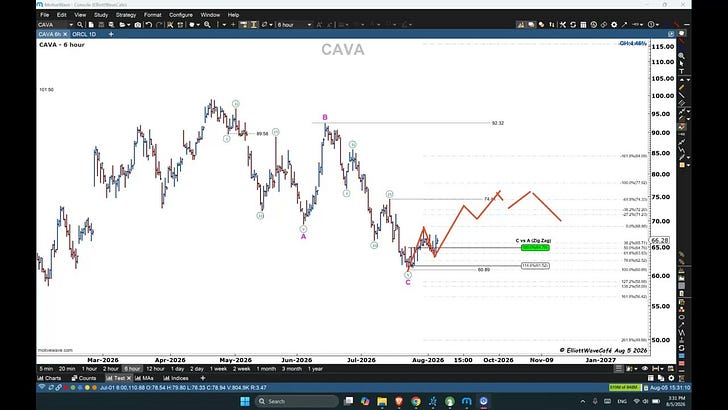Image resolution: width=728 pixels, height=410 pixels.
Task: Switch to the Charts page tab
Action: [x=50, y=378]
